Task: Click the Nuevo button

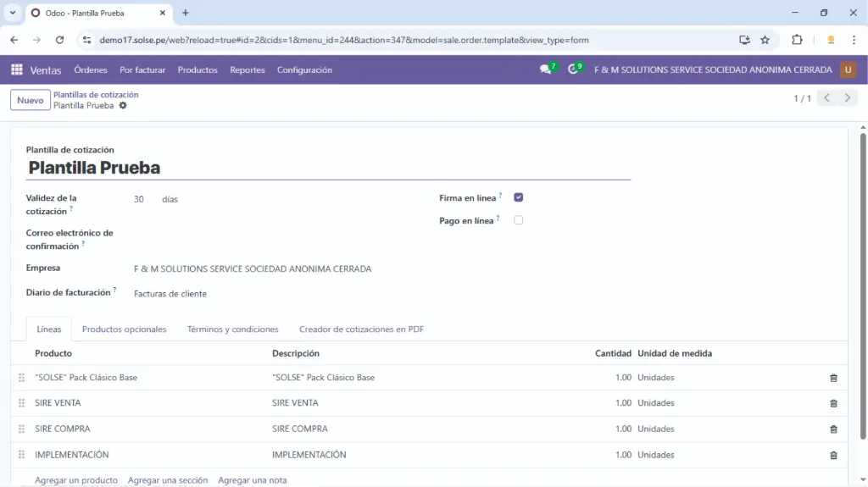Action: point(31,100)
